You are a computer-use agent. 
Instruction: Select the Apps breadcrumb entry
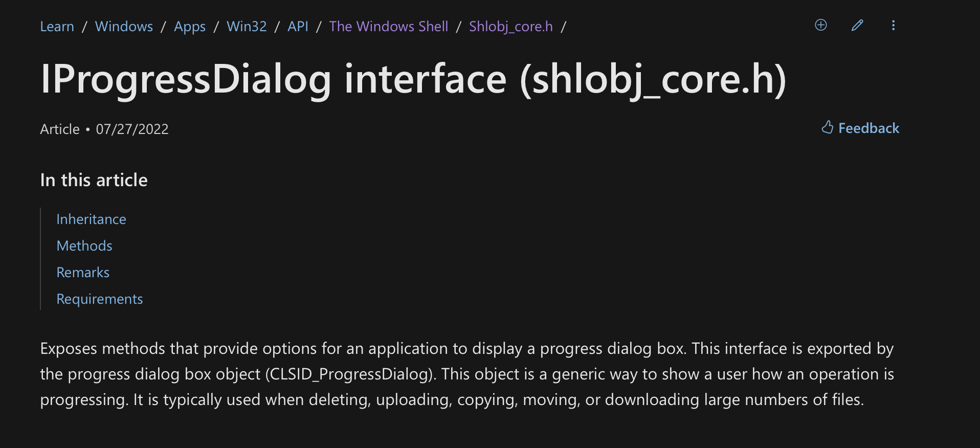pos(189,26)
